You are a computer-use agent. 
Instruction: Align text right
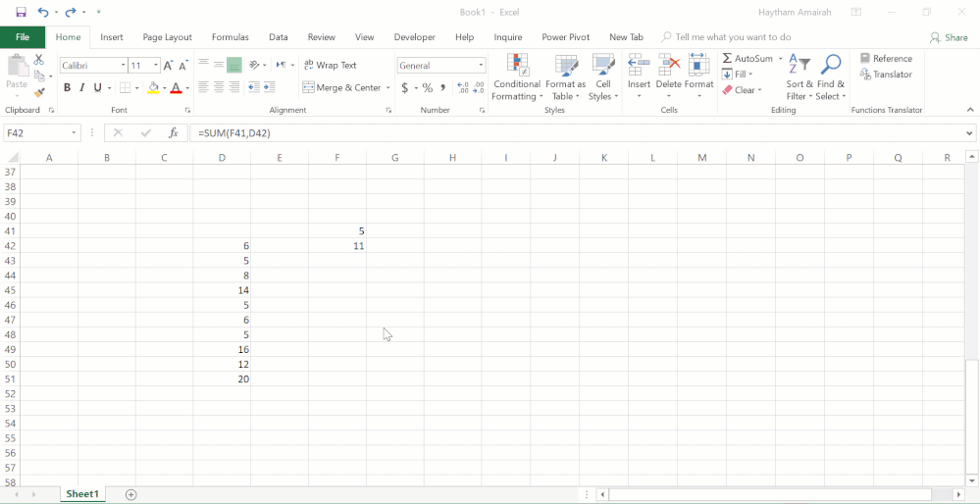(234, 87)
